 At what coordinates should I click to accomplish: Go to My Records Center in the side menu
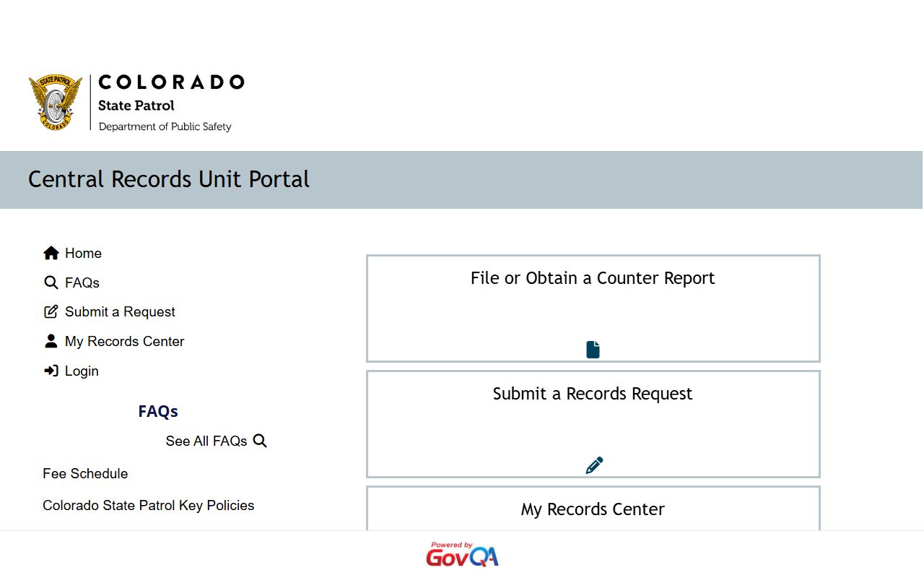point(125,341)
